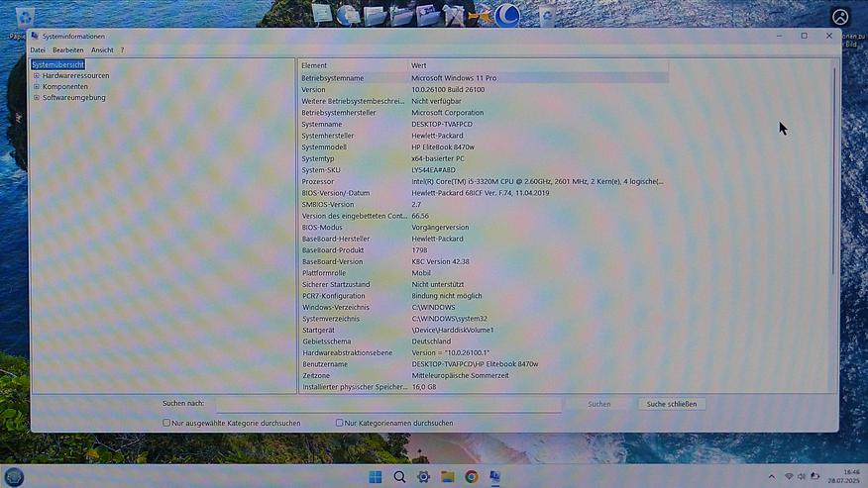Select Gebietsschema row
Viewport: 868px width, 488px height.
pos(484,342)
